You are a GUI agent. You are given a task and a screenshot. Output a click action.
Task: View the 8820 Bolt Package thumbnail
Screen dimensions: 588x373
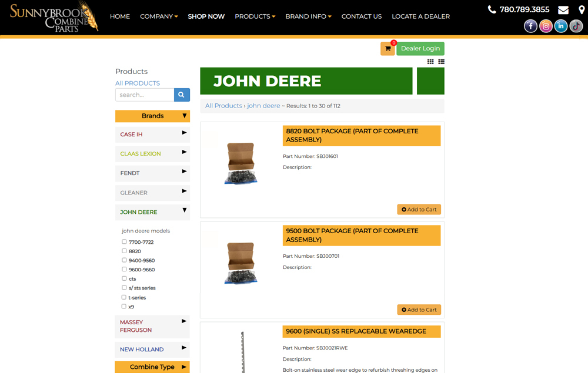point(240,163)
